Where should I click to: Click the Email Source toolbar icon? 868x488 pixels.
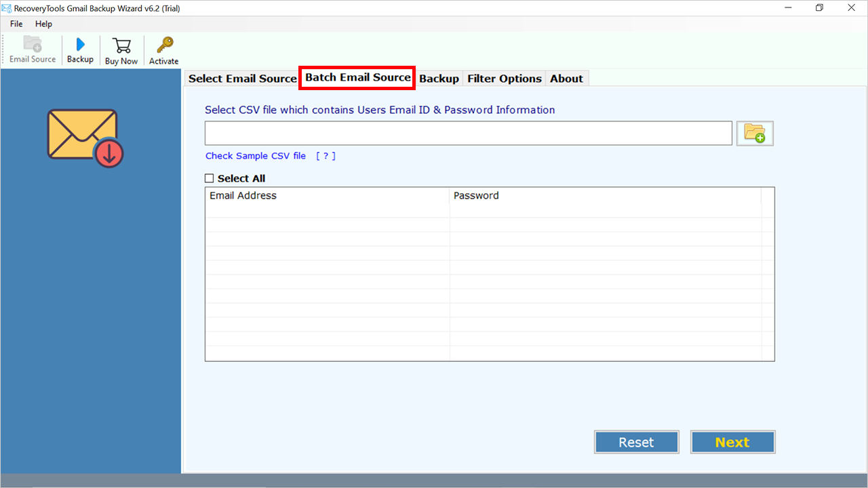[33, 49]
